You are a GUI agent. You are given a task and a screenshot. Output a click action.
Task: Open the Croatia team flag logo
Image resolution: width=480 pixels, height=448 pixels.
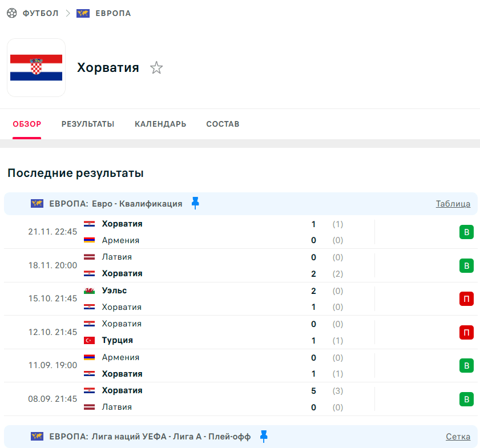pos(36,68)
